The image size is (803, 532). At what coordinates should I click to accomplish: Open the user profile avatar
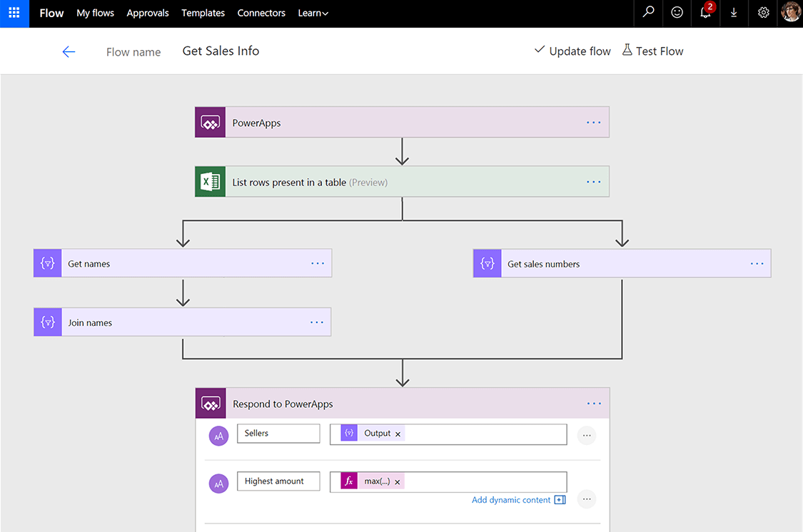click(791, 12)
